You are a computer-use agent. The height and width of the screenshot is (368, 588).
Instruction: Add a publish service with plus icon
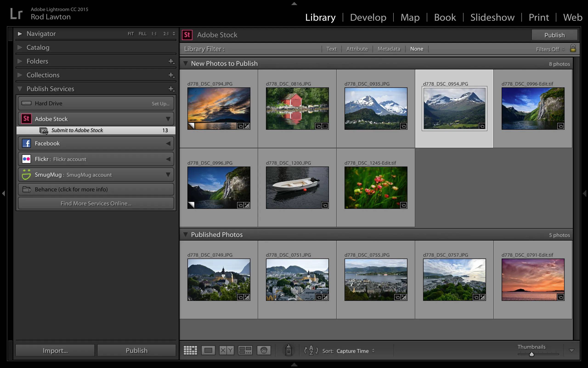click(172, 89)
